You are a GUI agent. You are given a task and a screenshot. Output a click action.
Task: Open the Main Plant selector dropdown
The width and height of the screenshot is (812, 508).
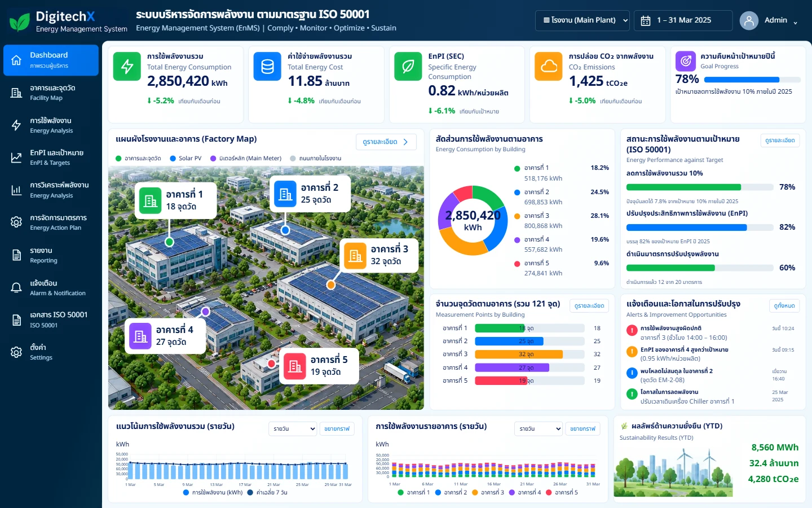(582, 20)
